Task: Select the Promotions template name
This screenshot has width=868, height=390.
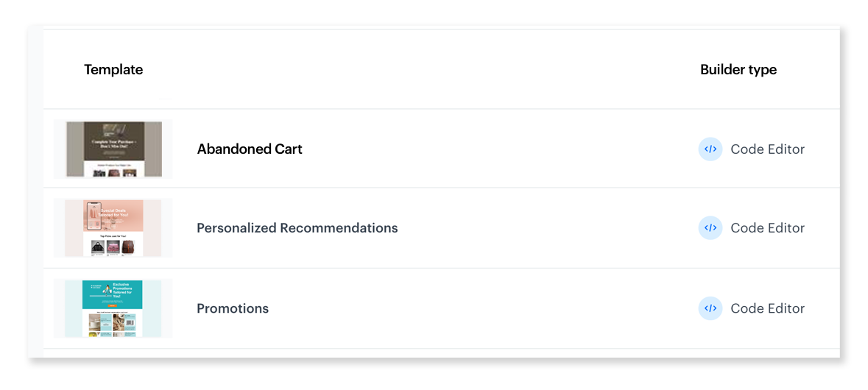Action: (x=233, y=308)
